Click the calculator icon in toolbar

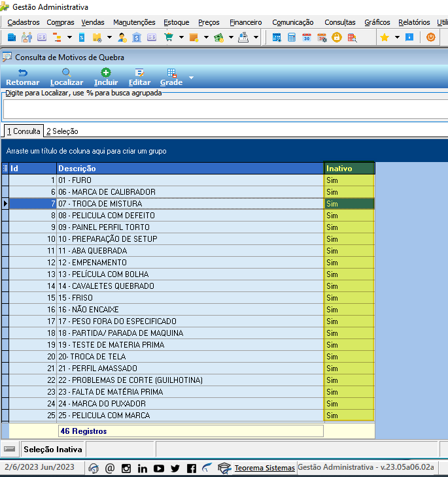click(x=292, y=38)
